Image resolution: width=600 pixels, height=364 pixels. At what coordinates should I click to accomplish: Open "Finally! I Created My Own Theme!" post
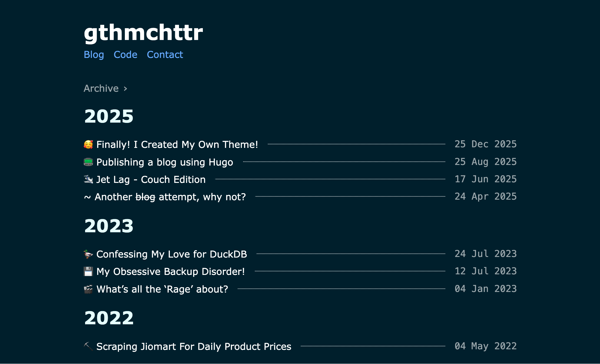tap(177, 144)
